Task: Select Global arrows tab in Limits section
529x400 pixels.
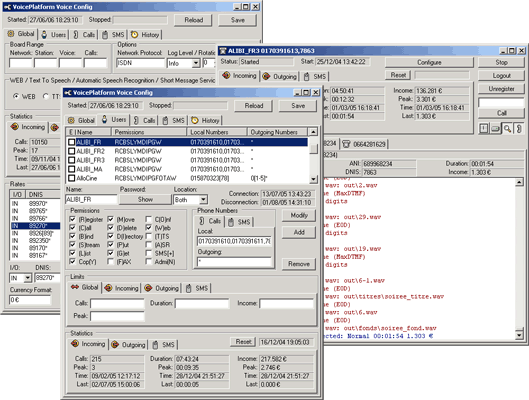Action: [85, 287]
